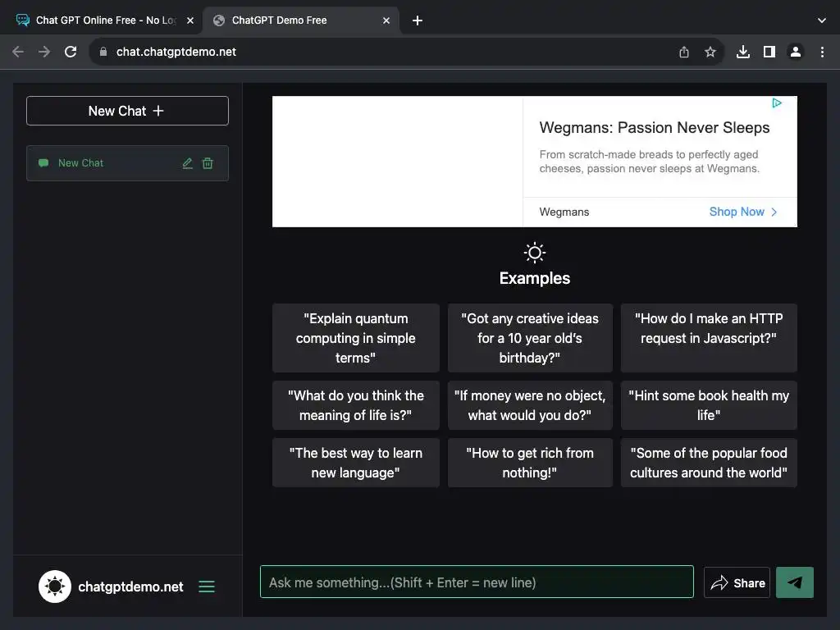
Task: Click the AdChoices icon on the Wegmans ad
Action: pos(776,103)
